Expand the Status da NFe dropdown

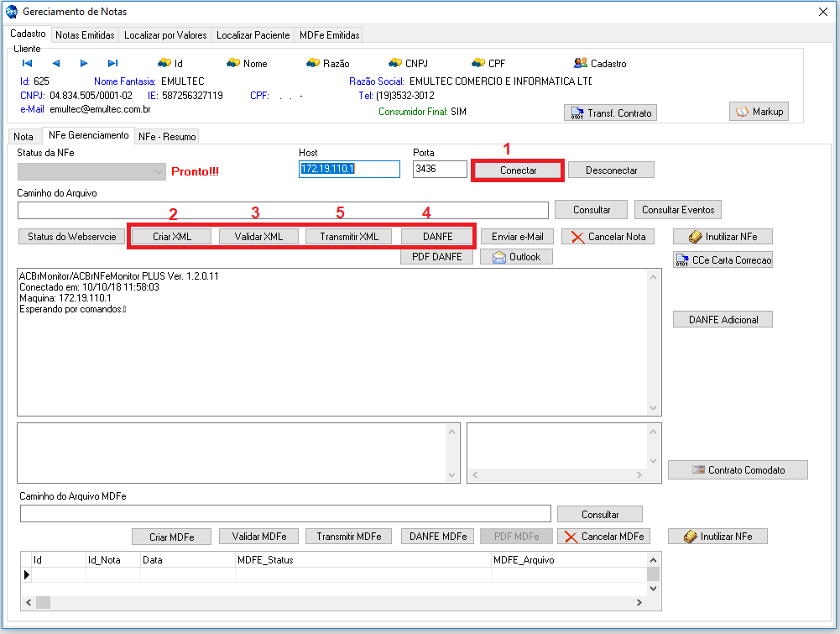[x=159, y=171]
